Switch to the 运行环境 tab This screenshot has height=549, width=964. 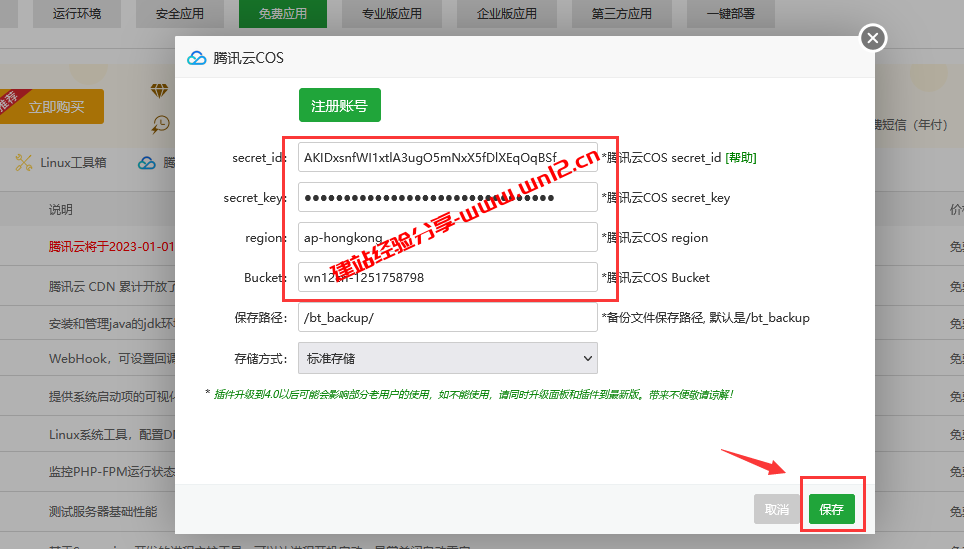(77, 14)
